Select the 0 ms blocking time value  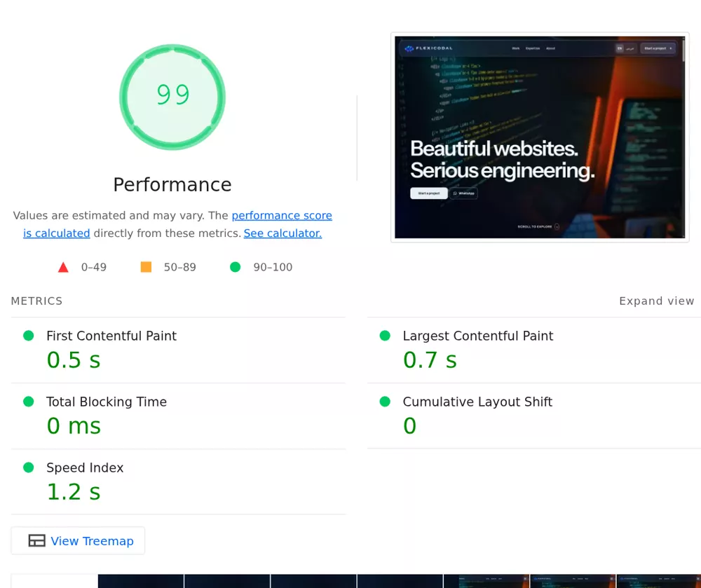74,425
